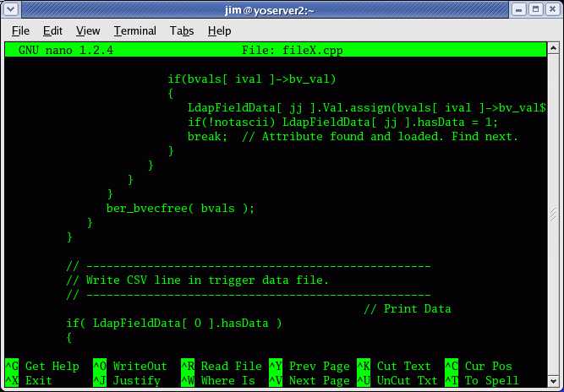Open the Edit menu
This screenshot has width=564, height=392.
click(x=52, y=30)
